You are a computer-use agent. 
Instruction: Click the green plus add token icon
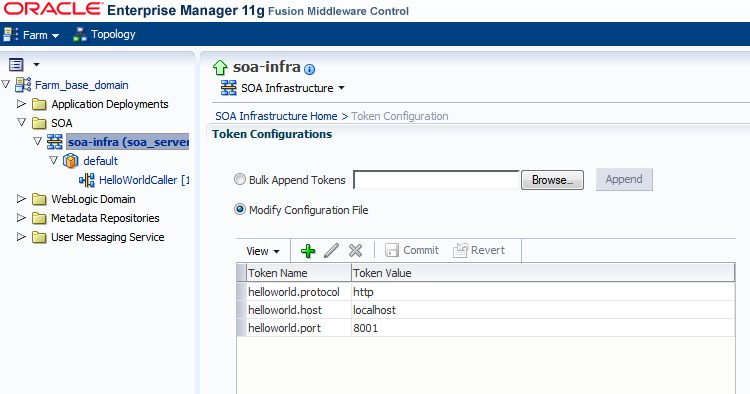(x=308, y=251)
